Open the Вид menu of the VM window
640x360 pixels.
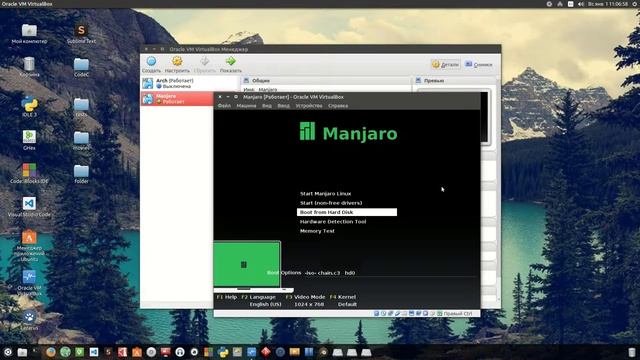pos(267,106)
